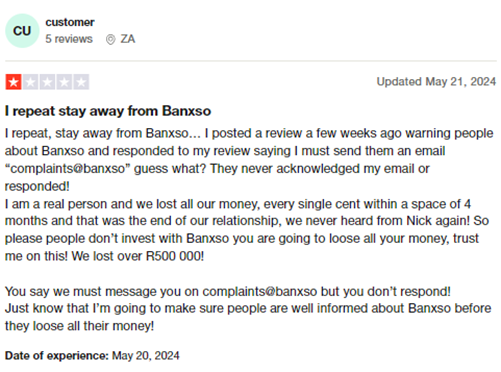Viewport: 501px width, 372px height.
Task: Click the red first rating star
Action: [x=13, y=82]
